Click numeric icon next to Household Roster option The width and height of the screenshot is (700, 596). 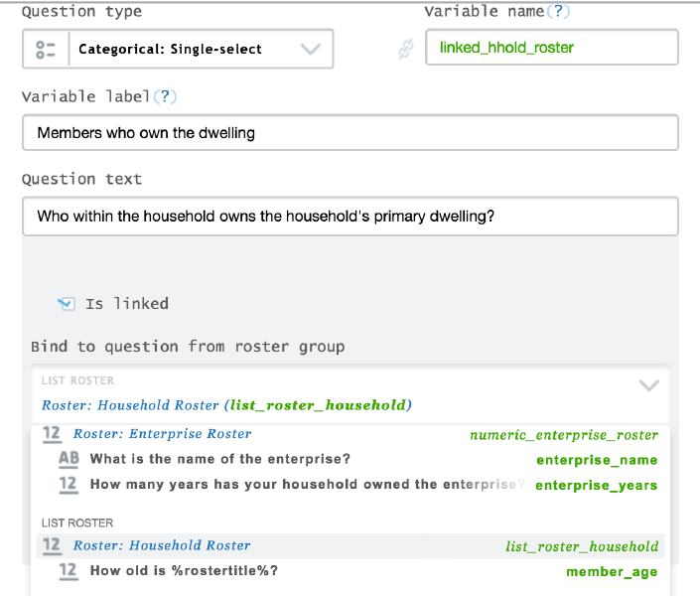(53, 545)
